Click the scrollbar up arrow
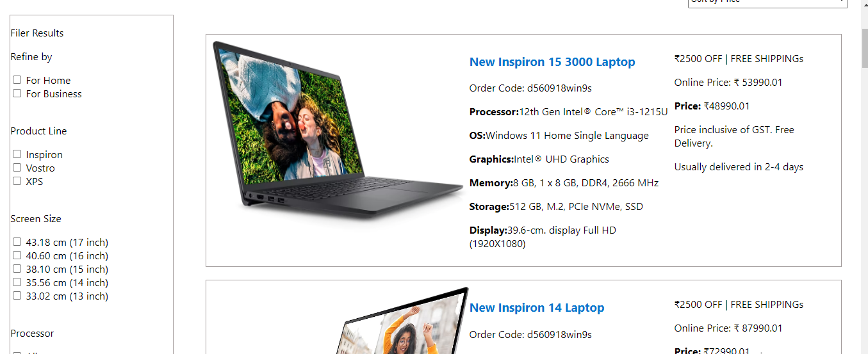This screenshot has width=868, height=354. [x=864, y=5]
